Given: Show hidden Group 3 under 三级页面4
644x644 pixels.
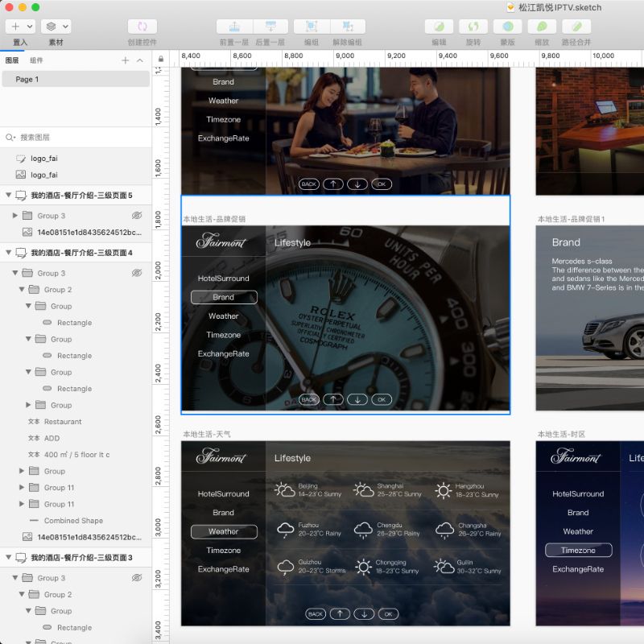Looking at the screenshot, I should point(137,273).
